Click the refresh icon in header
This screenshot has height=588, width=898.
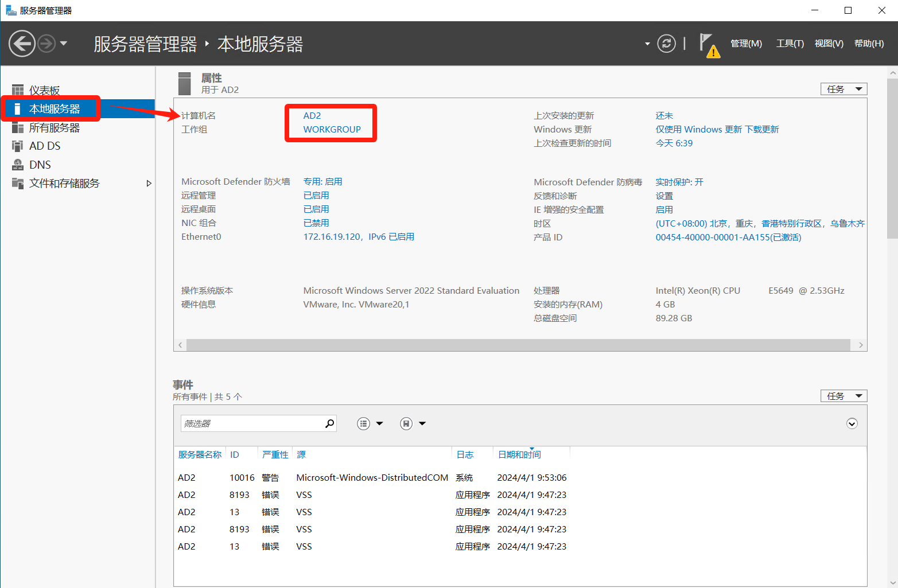coord(666,44)
